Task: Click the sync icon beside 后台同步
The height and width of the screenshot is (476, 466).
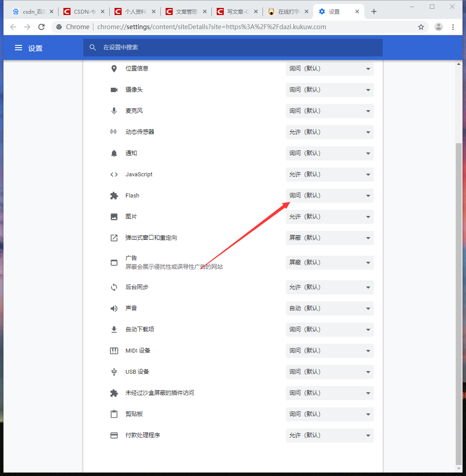Action: tap(114, 287)
